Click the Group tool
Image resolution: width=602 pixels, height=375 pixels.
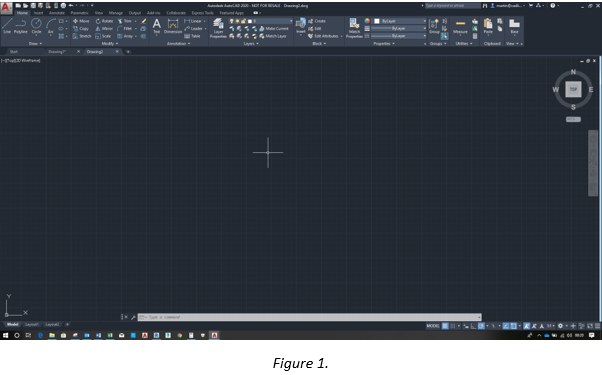coord(434,26)
